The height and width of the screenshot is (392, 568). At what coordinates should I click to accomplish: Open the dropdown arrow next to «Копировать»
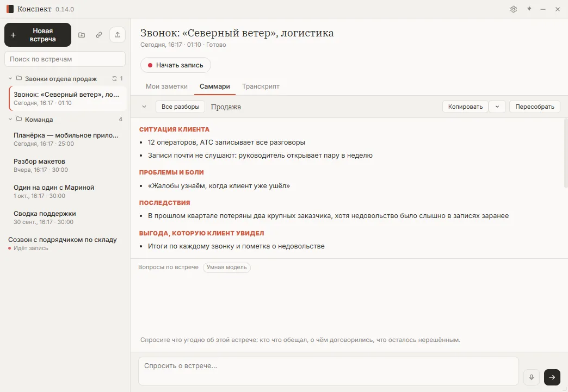(x=497, y=107)
